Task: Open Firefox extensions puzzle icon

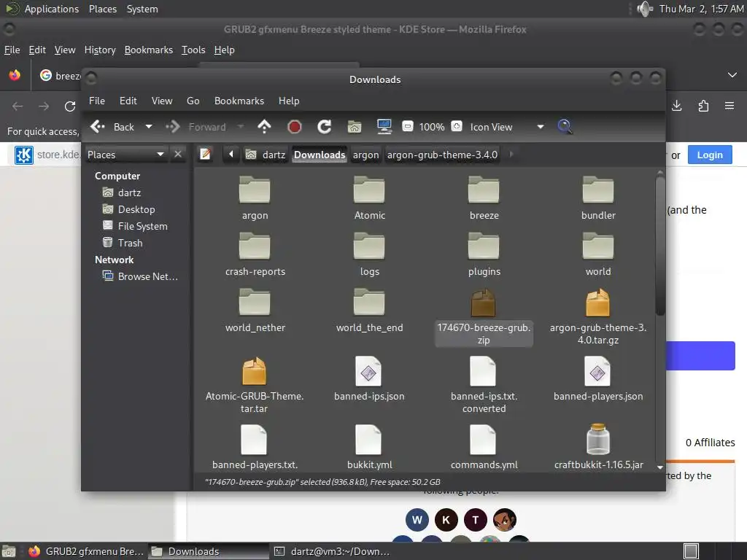Action: pos(703,106)
